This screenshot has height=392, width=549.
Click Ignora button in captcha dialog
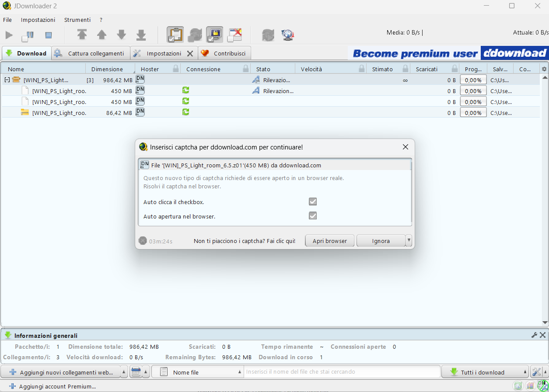tap(381, 241)
